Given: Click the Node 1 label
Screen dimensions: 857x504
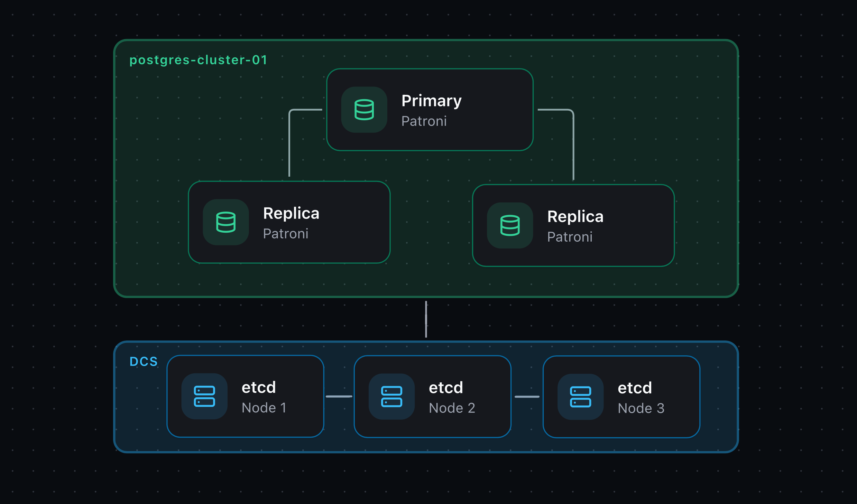Looking at the screenshot, I should 264,408.
